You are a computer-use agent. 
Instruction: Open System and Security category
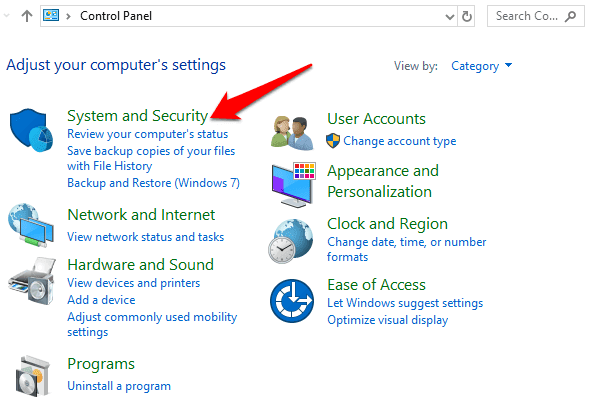[x=137, y=115]
